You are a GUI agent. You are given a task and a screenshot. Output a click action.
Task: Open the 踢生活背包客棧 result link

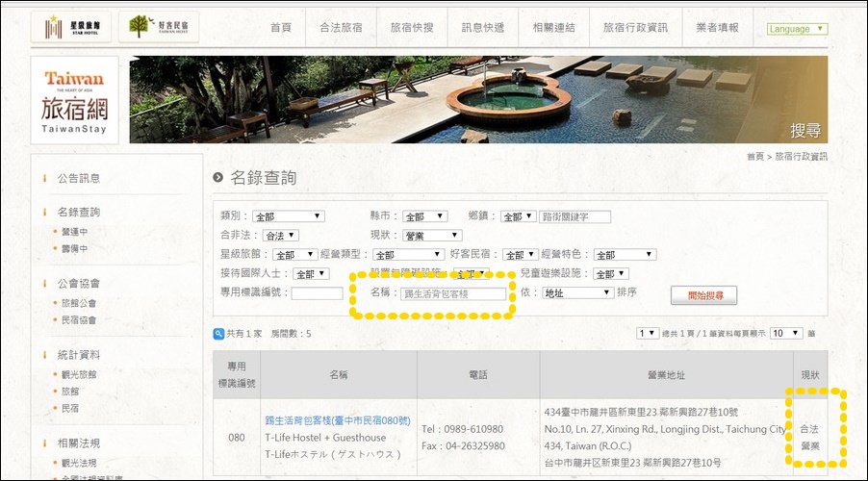coord(338,420)
